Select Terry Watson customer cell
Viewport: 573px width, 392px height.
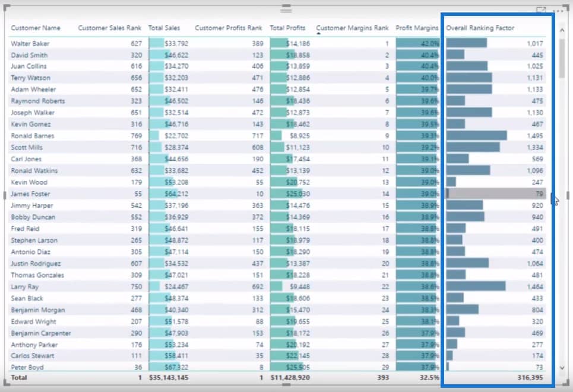[x=30, y=78]
